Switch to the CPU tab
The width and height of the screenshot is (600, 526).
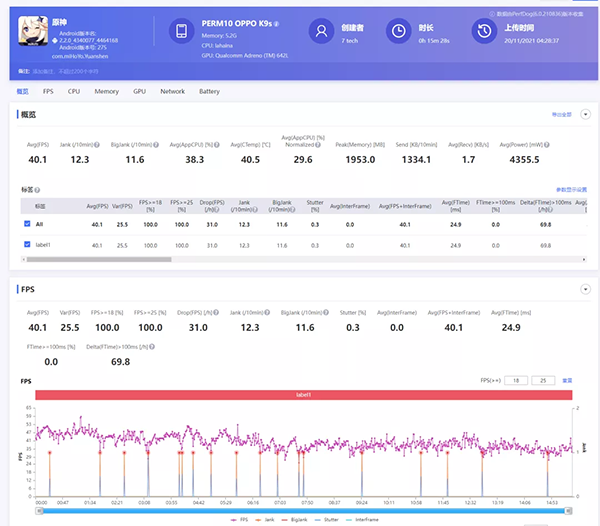pyautogui.click(x=74, y=91)
